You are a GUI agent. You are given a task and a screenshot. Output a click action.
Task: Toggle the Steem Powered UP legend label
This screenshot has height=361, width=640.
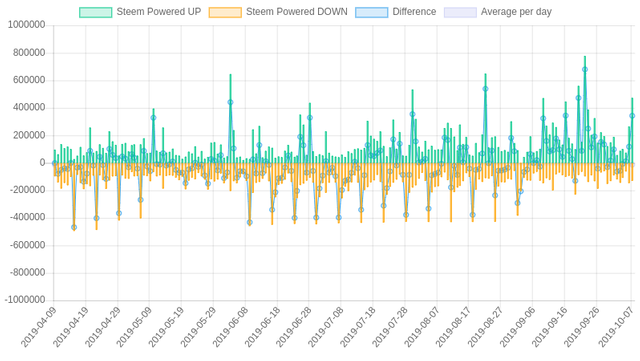click(159, 12)
